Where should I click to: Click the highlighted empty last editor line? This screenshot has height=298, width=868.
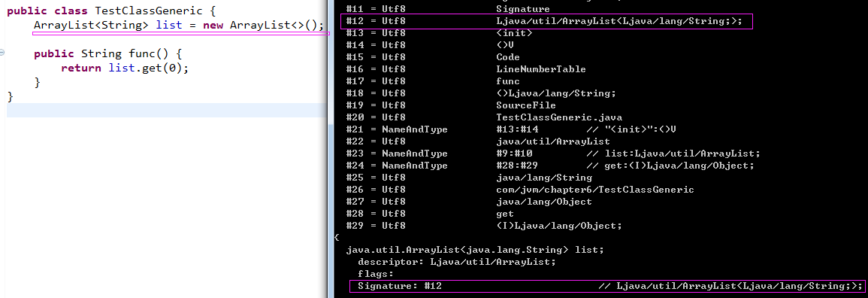point(166,110)
